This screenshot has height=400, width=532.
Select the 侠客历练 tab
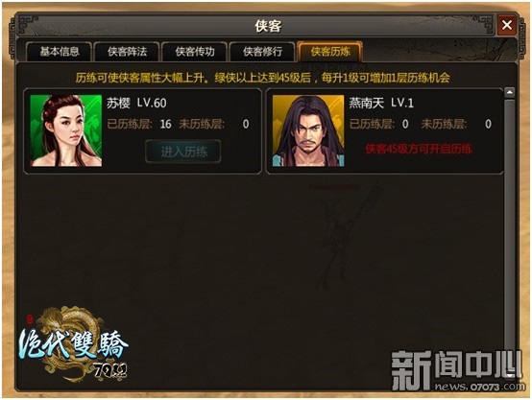pos(330,52)
